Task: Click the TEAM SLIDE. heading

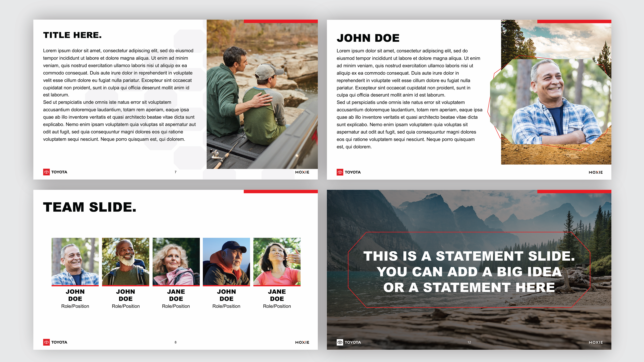Action: (90, 207)
